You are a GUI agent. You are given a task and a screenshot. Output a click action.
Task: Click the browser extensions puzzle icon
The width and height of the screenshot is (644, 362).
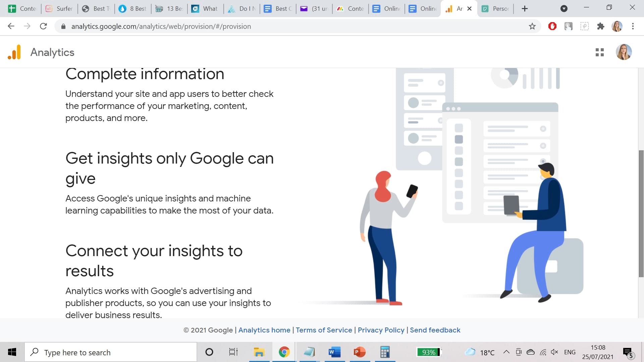pos(600,26)
